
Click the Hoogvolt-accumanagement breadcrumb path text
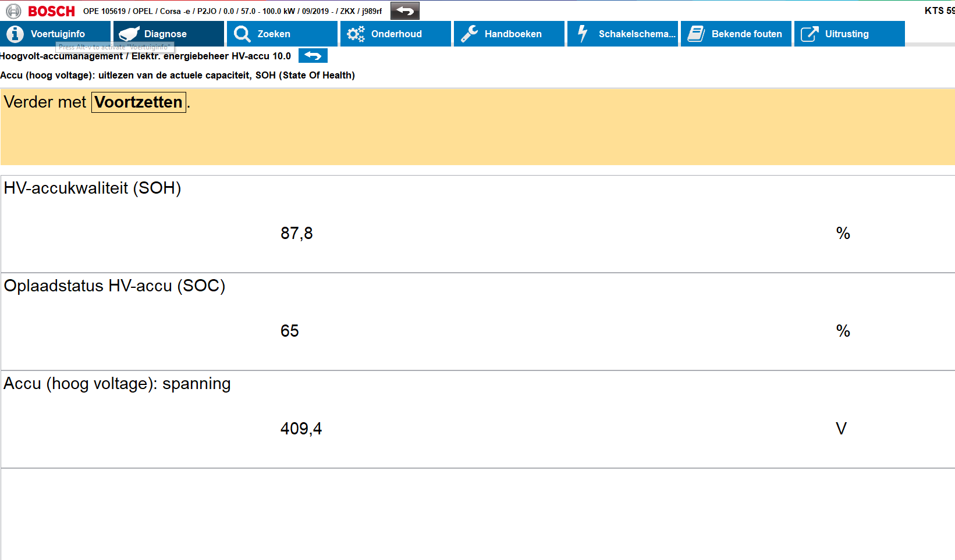(x=145, y=56)
